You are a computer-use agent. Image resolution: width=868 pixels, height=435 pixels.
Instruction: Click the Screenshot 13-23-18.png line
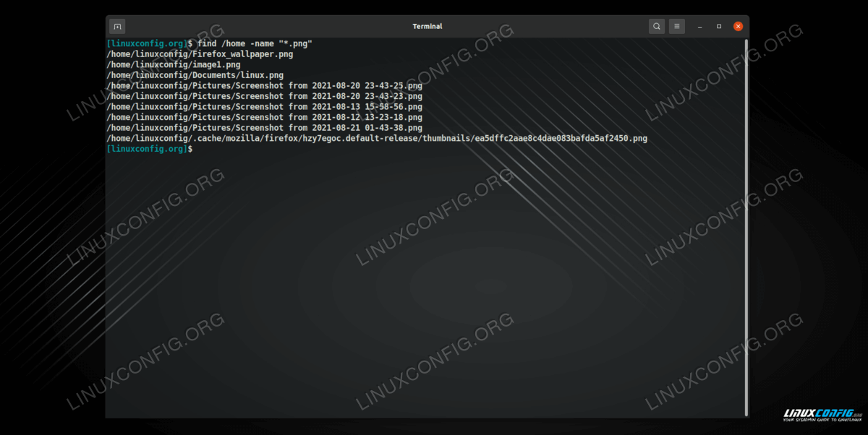tap(264, 117)
